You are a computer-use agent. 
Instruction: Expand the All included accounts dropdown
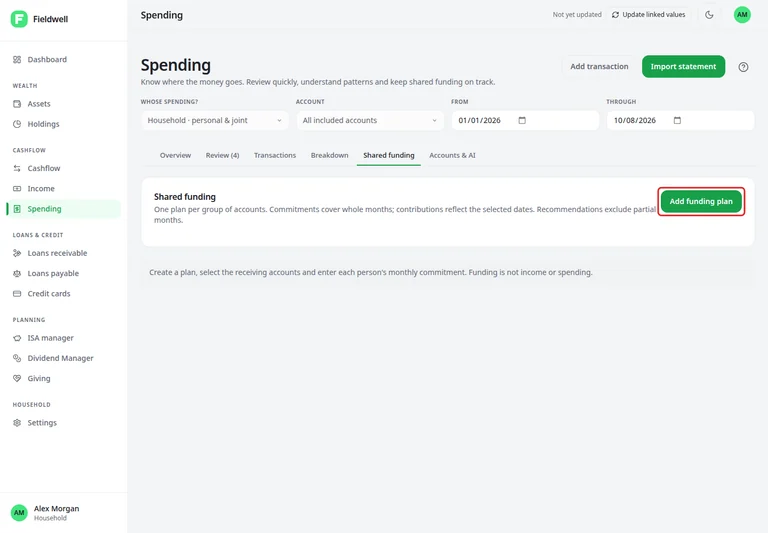(x=370, y=121)
